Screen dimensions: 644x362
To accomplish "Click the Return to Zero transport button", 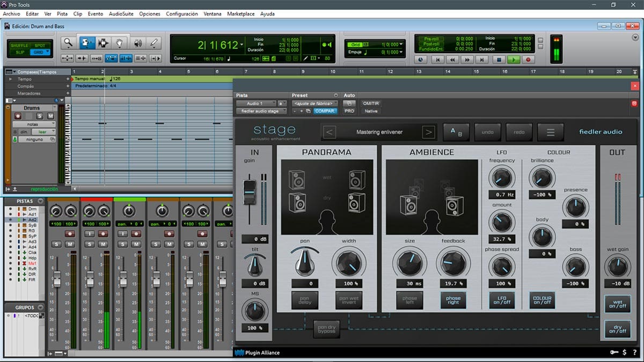I will [x=437, y=60].
